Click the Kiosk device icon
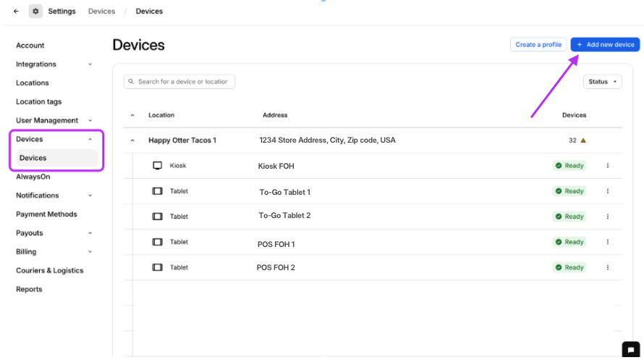Image resolution: width=644 pixels, height=360 pixels. pos(158,166)
